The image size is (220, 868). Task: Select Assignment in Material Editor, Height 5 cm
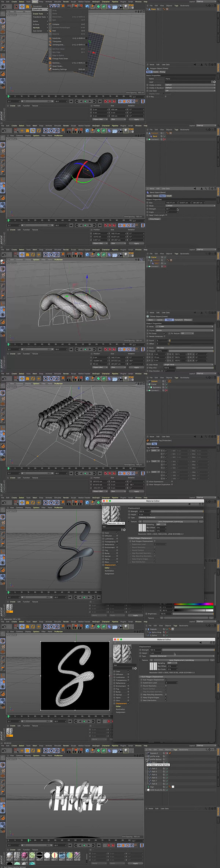[x=109, y=574]
